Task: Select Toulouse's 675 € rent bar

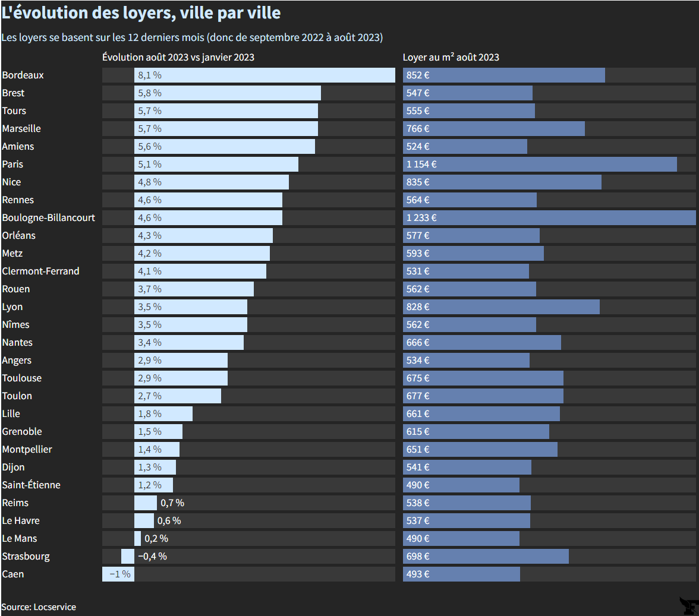Action: [x=483, y=378]
